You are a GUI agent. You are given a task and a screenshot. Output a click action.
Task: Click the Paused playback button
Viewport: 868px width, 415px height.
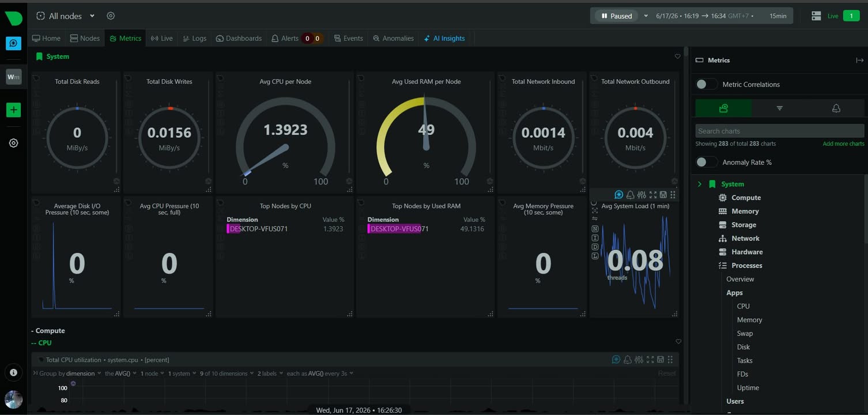coord(617,16)
